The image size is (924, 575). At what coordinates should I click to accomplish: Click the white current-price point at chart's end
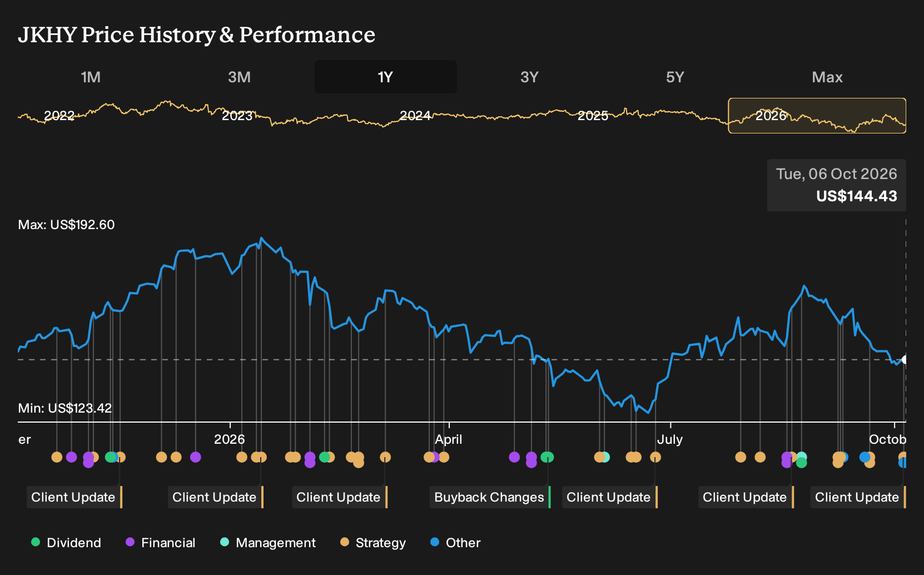click(x=905, y=360)
